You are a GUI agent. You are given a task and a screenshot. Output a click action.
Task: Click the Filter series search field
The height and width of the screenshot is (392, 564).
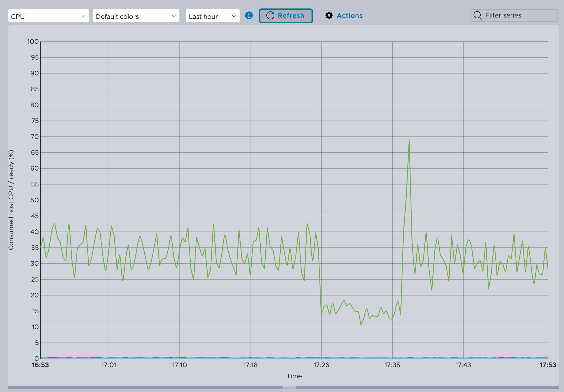(514, 16)
